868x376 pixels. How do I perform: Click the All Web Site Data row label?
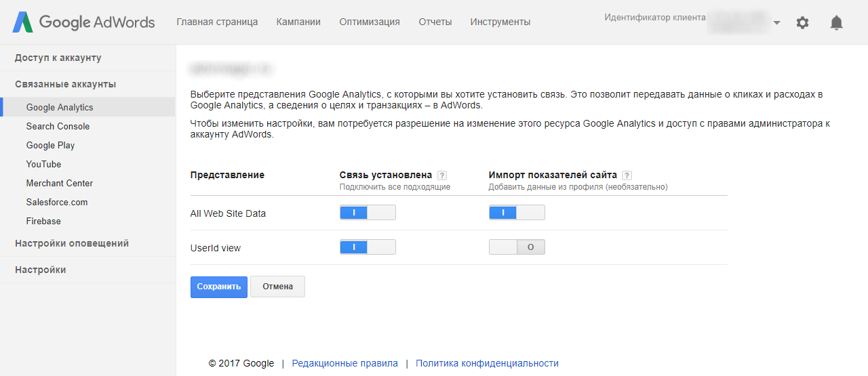pyautogui.click(x=228, y=213)
